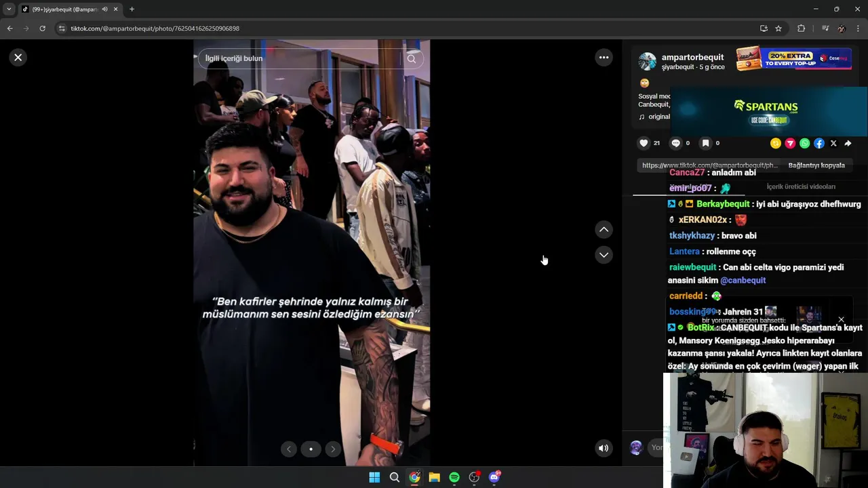Close the TikTok photo viewer
The width and height of the screenshot is (868, 488).
coord(18,58)
